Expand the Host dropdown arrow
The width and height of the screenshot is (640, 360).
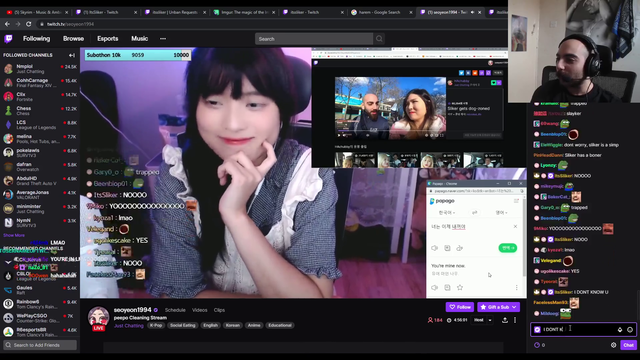point(490,320)
